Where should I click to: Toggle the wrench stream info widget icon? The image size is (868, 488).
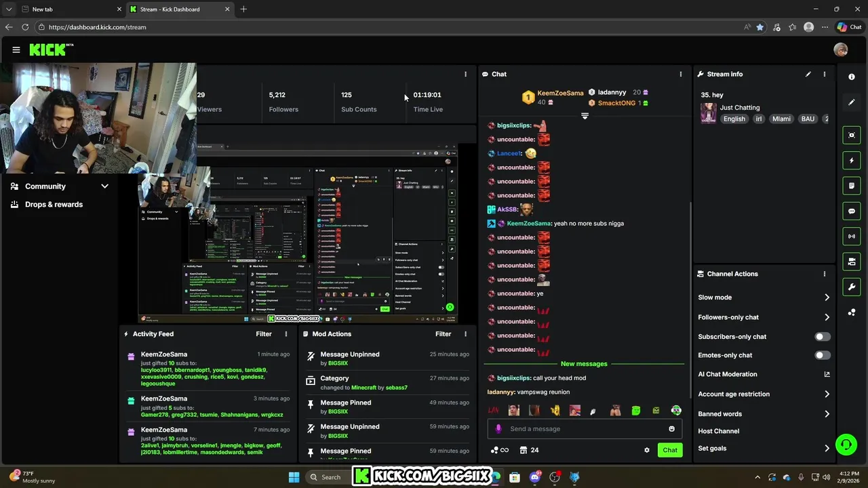click(852, 287)
